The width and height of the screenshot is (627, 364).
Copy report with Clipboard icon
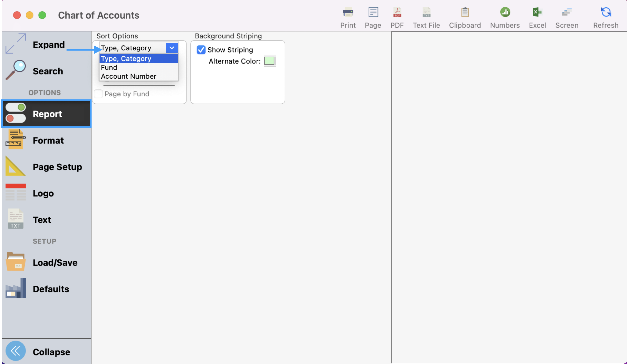(x=465, y=13)
